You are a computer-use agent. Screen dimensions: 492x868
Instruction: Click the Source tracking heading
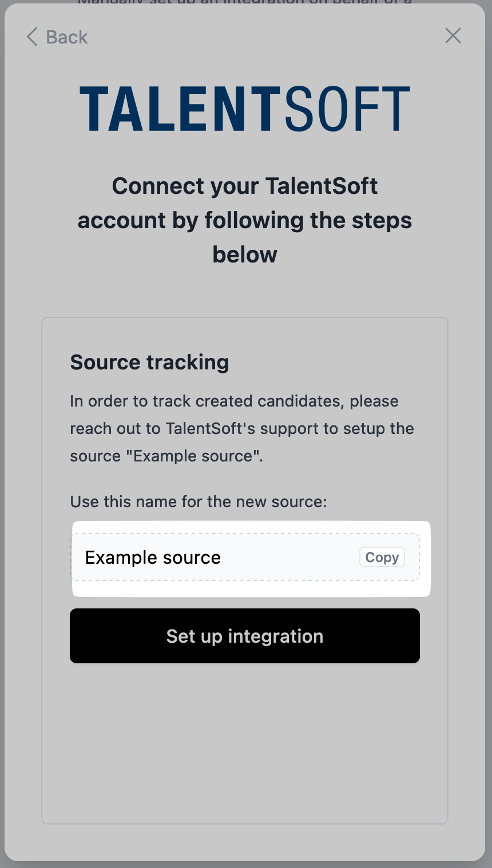[149, 362]
